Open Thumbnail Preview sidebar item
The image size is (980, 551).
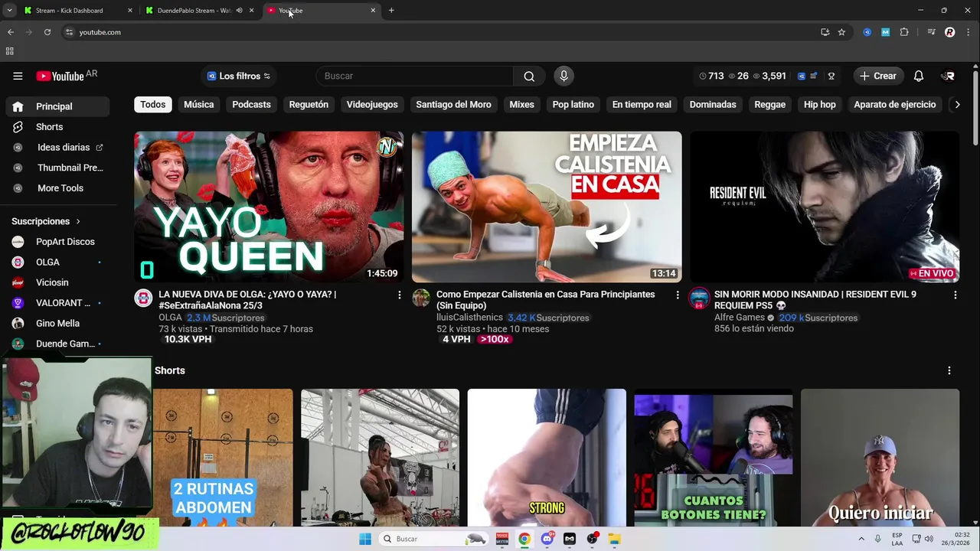click(57, 168)
